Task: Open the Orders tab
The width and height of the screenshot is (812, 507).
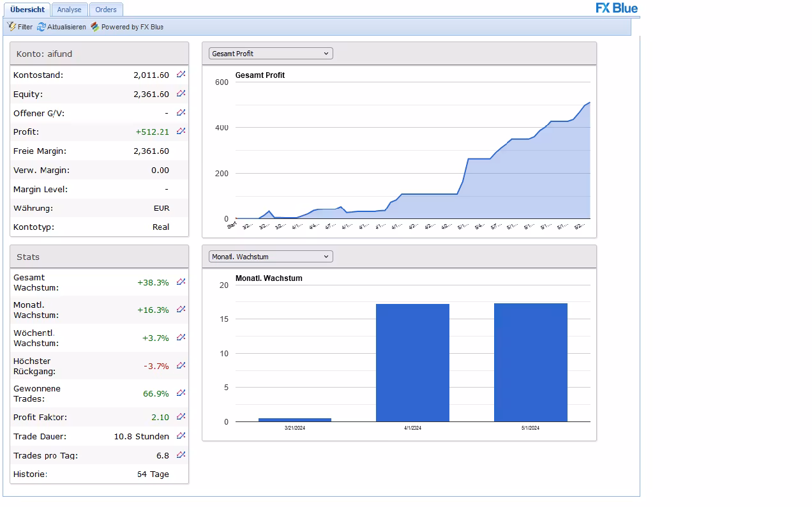Action: (x=106, y=10)
